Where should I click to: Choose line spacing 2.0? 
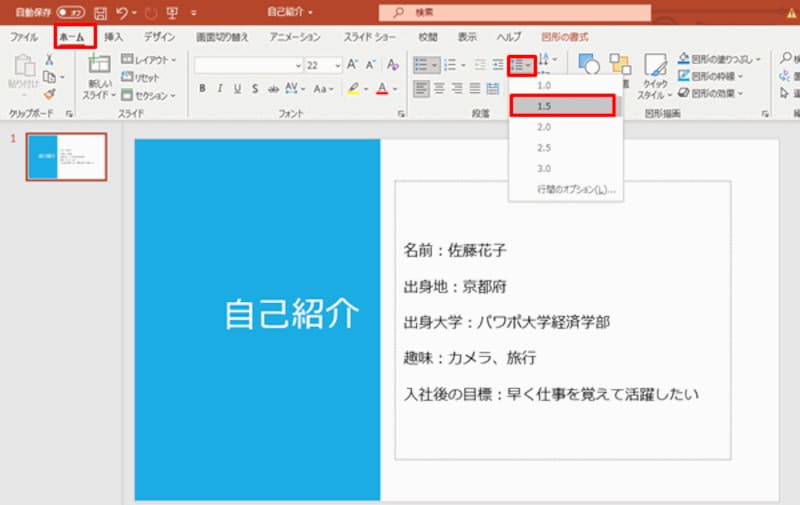565,127
